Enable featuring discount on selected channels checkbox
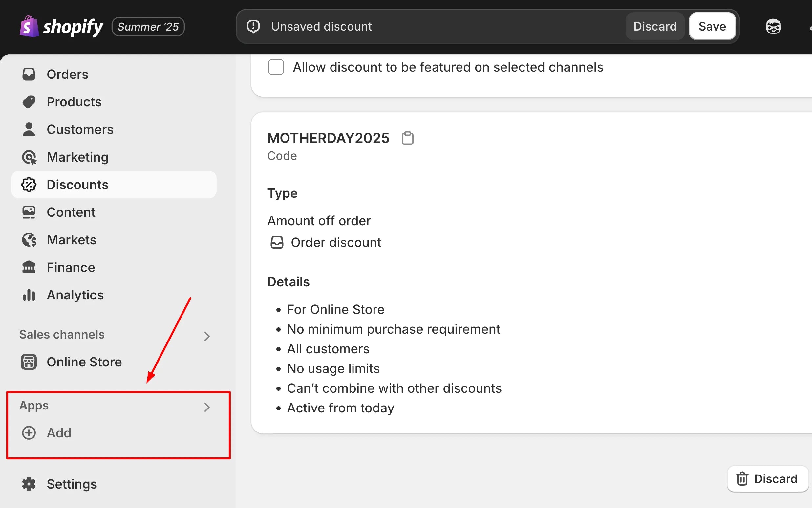The image size is (812, 508). point(276,67)
